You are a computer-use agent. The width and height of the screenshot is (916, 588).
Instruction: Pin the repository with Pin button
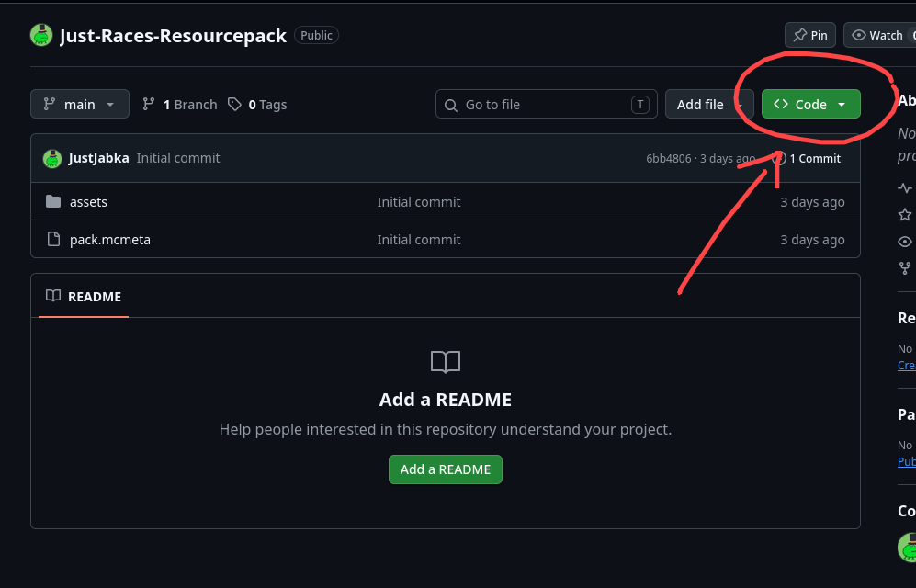[x=809, y=35]
